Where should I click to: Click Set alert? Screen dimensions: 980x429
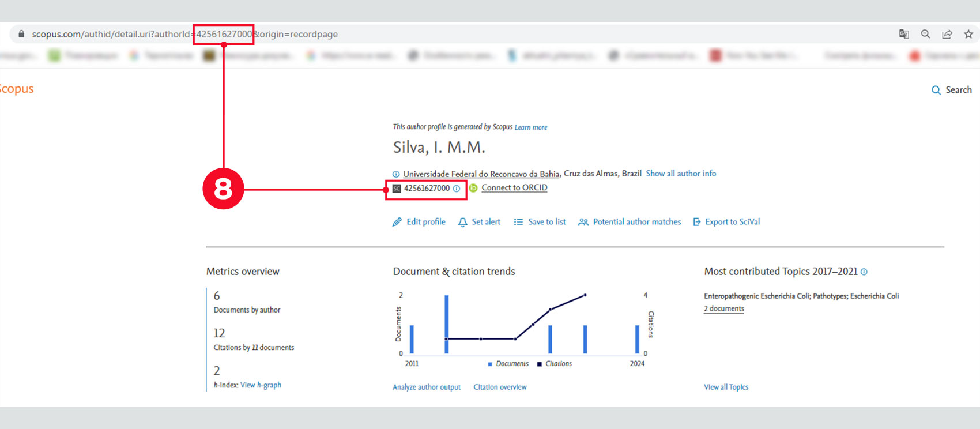486,221
